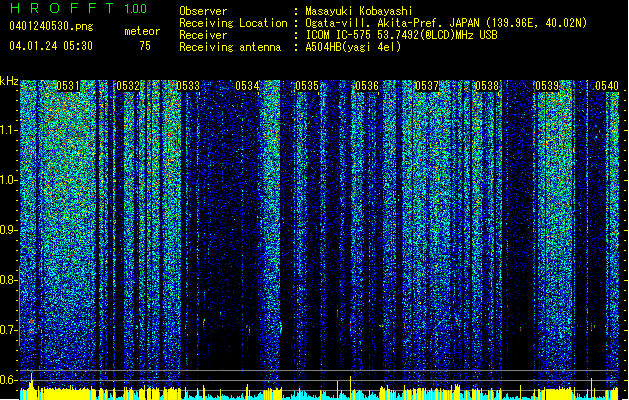
Task: Click the kHz axis unit label
Action: coord(9,81)
